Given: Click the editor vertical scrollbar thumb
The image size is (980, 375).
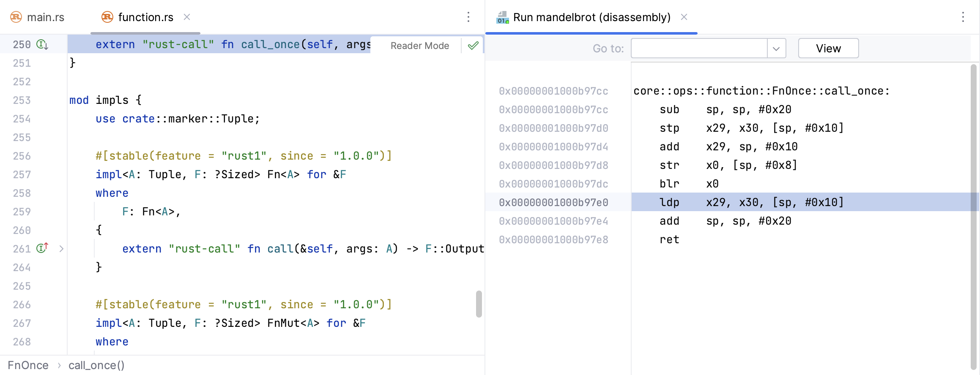Looking at the screenshot, I should [479, 304].
